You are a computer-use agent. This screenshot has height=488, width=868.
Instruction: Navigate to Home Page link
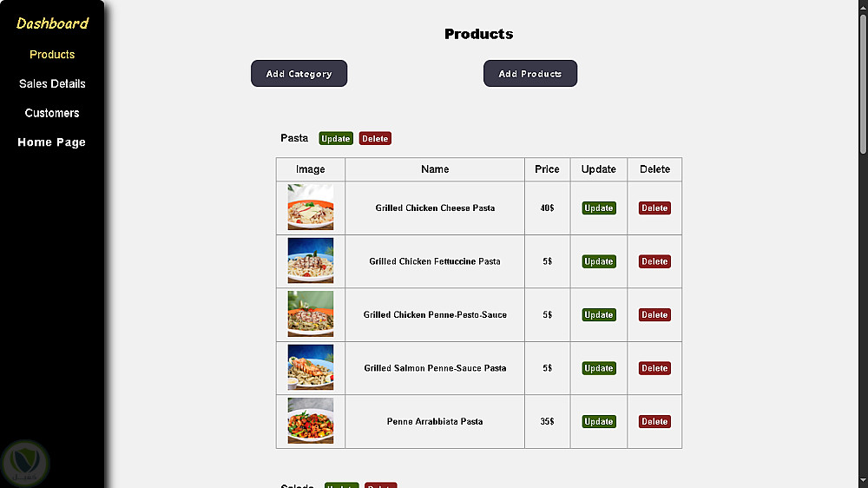pos(52,142)
